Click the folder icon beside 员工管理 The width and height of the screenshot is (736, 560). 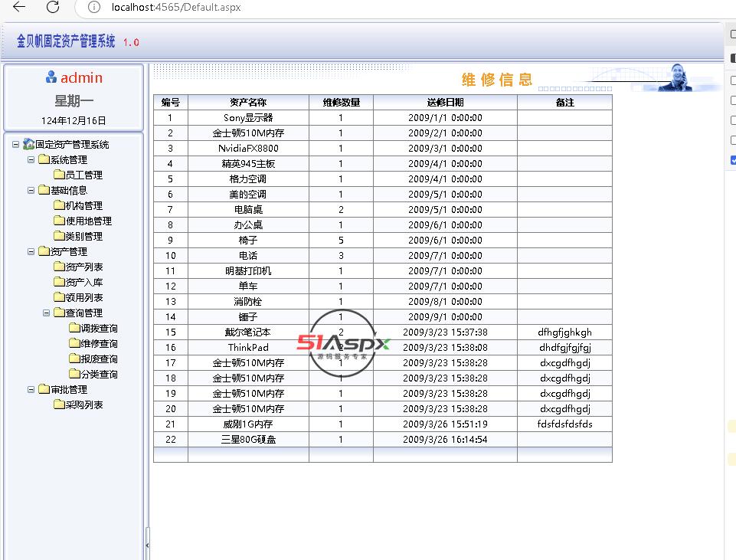(58, 175)
